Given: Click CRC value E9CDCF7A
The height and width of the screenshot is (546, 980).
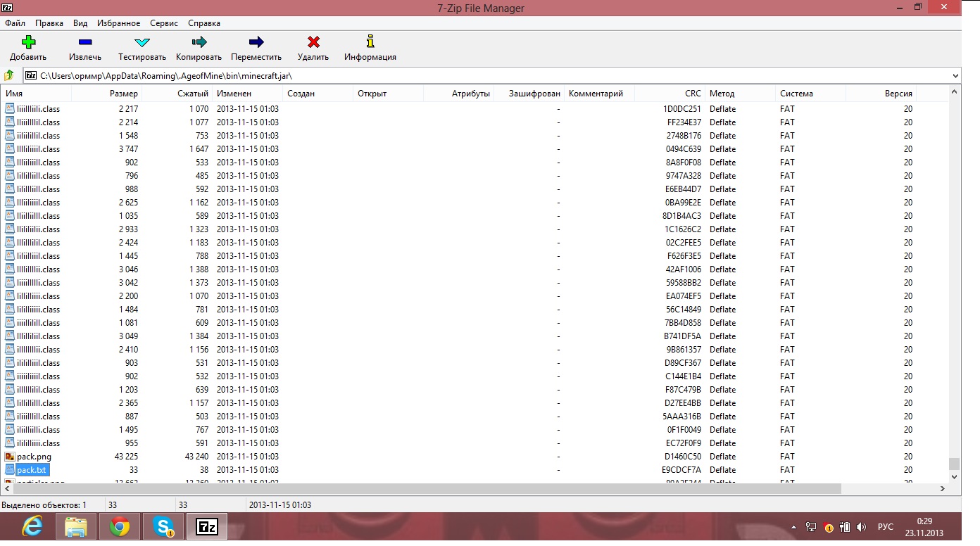Looking at the screenshot, I should pos(682,470).
